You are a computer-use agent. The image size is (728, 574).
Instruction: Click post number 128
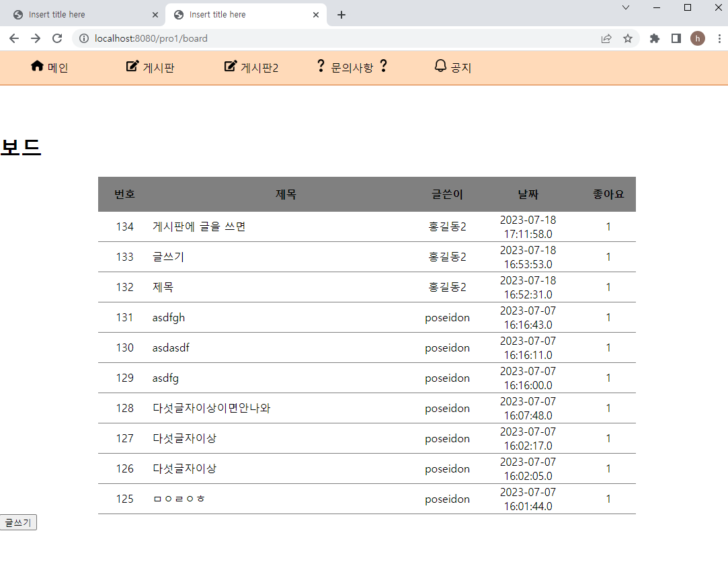(124, 408)
